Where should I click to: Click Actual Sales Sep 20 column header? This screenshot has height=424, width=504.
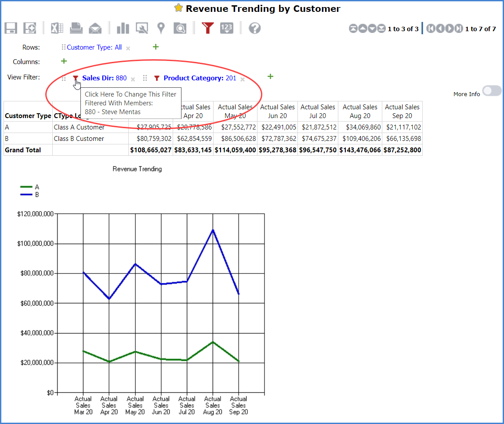pyautogui.click(x=402, y=111)
